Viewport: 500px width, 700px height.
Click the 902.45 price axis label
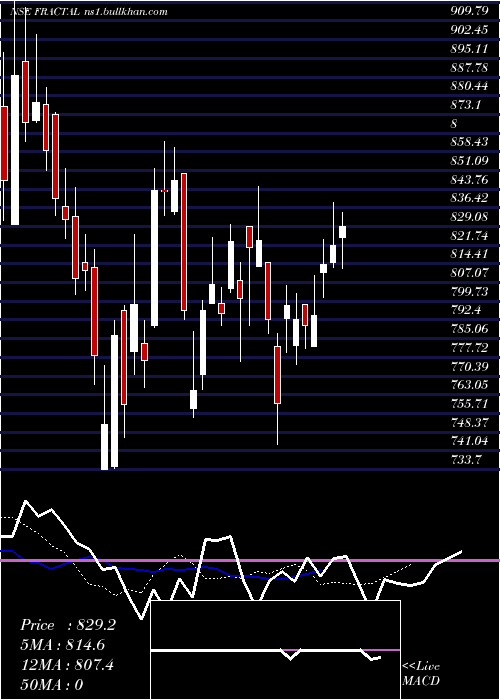pyautogui.click(x=469, y=29)
